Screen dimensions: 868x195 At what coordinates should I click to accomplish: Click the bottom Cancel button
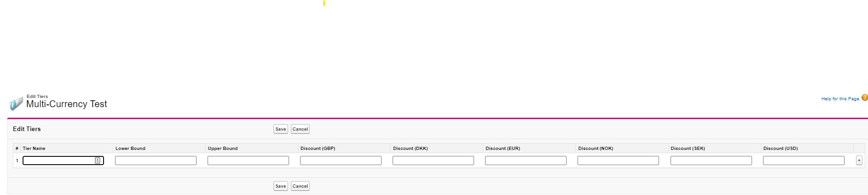click(x=300, y=186)
